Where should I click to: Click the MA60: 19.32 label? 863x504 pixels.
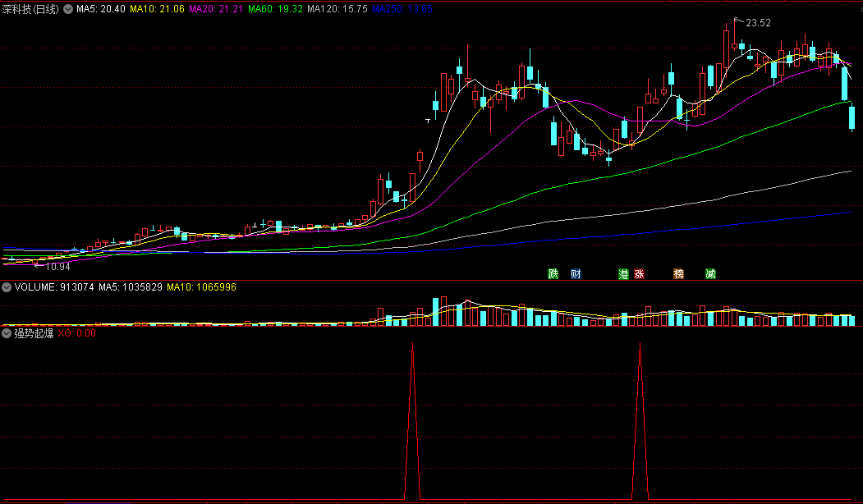pos(275,9)
